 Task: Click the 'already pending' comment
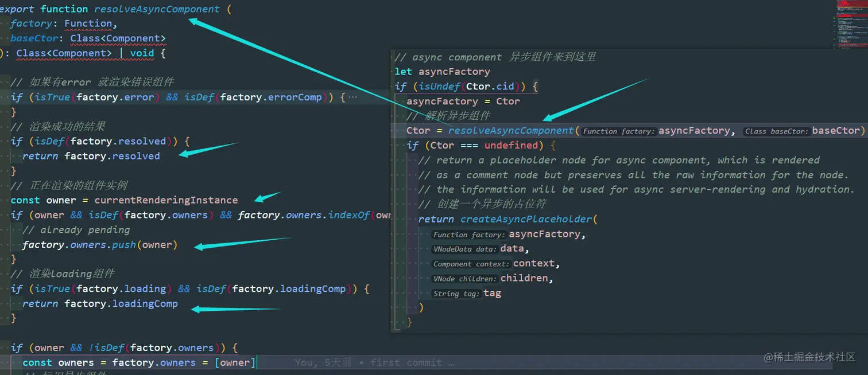coord(76,230)
